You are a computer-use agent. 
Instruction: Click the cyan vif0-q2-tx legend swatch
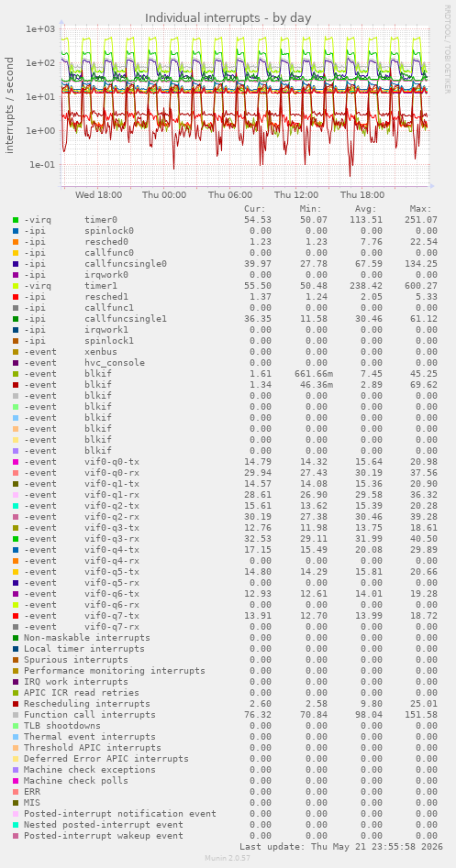click(16, 506)
